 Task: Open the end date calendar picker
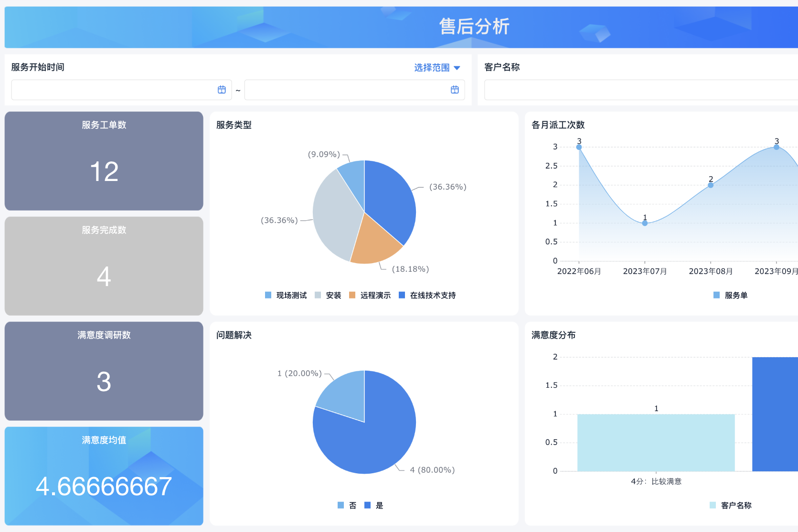pos(454,90)
